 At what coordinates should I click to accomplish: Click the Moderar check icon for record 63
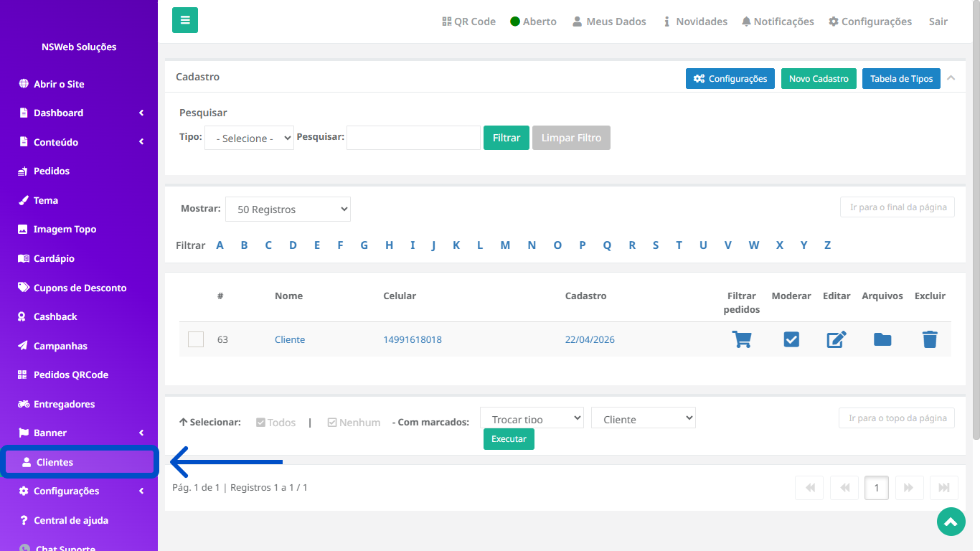tap(791, 339)
